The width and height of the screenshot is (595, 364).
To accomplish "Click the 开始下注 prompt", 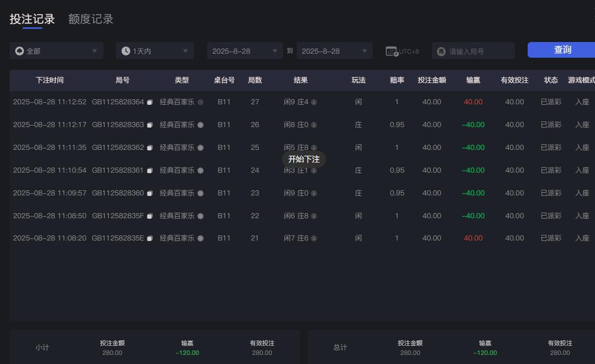I will click(303, 159).
